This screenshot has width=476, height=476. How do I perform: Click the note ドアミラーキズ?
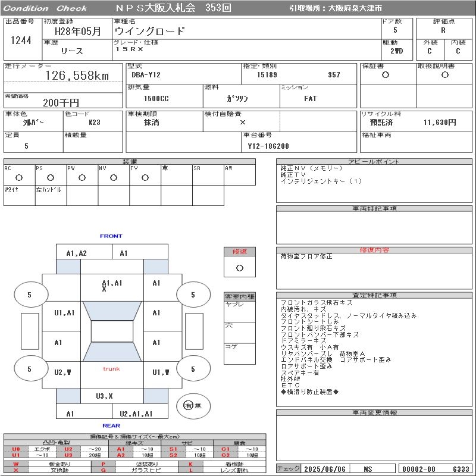[x=303, y=341]
